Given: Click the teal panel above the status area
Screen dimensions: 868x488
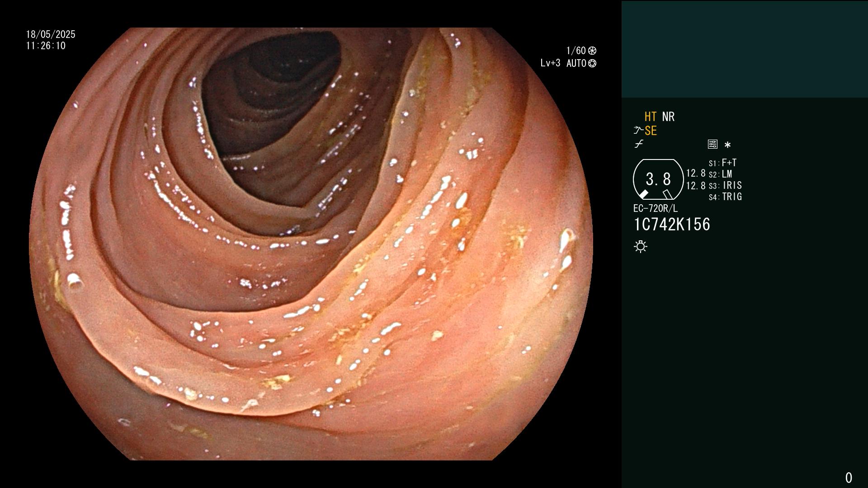Looking at the screenshot, I should (745, 49).
